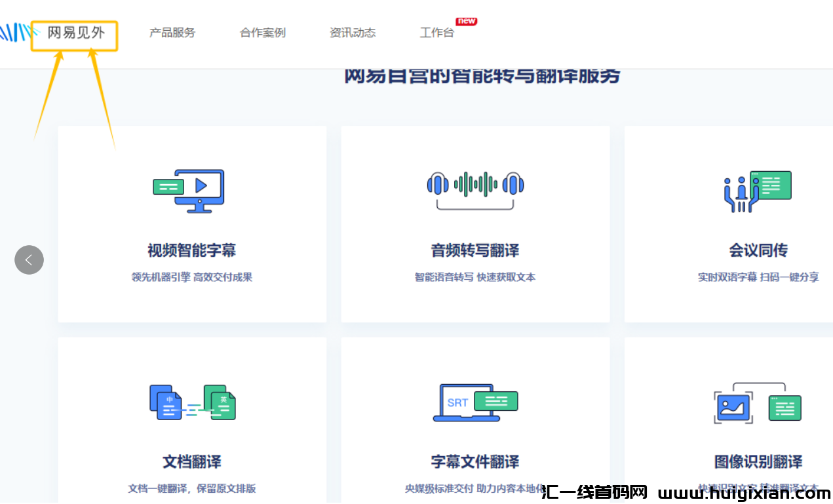
Task: Click the 图像识别翻译 title link
Action: (x=758, y=461)
